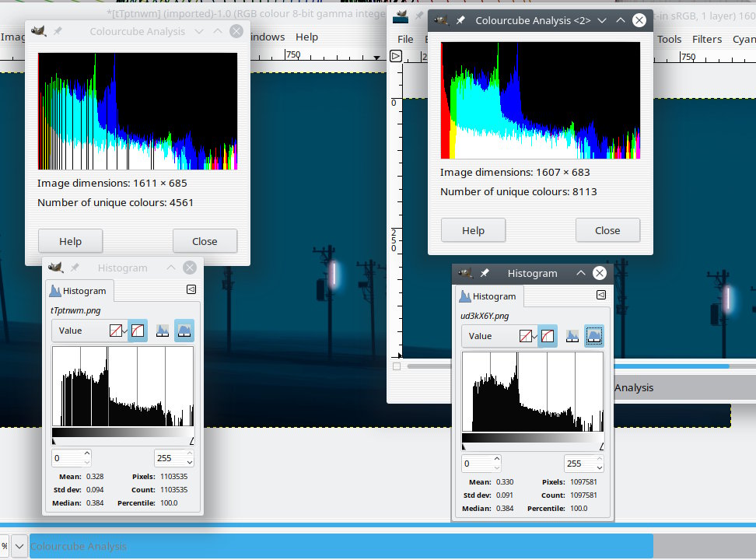This screenshot has width=756, height=560.
Task: Configure tab icon in ud3kX6Y Histogram panel
Action: pyautogui.click(x=600, y=295)
